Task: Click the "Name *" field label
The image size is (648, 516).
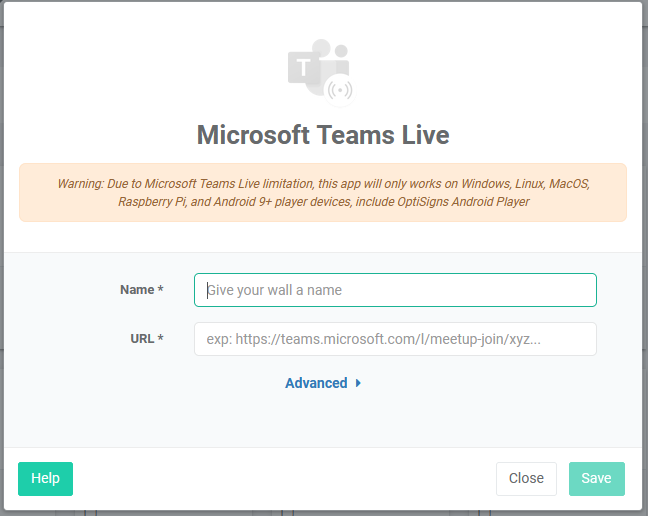Action: (137, 290)
